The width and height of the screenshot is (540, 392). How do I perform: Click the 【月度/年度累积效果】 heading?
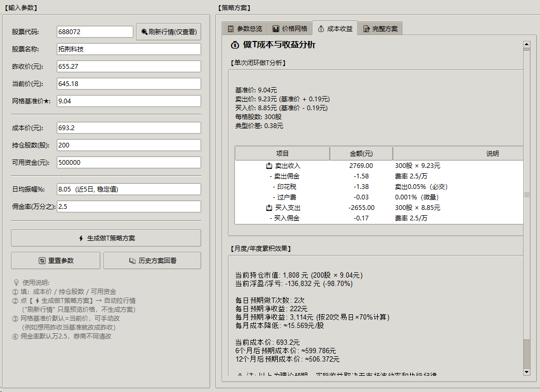(x=261, y=249)
